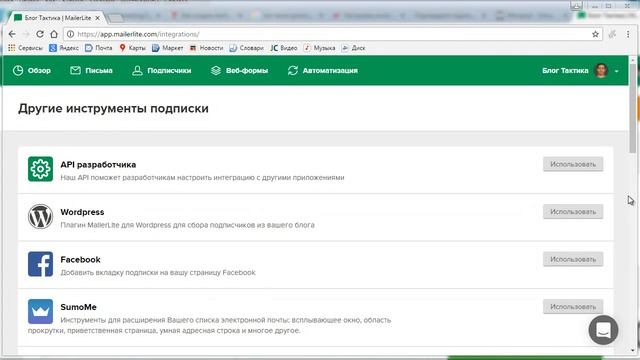Open Словари bookmark
The image size is (640, 360).
246,48
